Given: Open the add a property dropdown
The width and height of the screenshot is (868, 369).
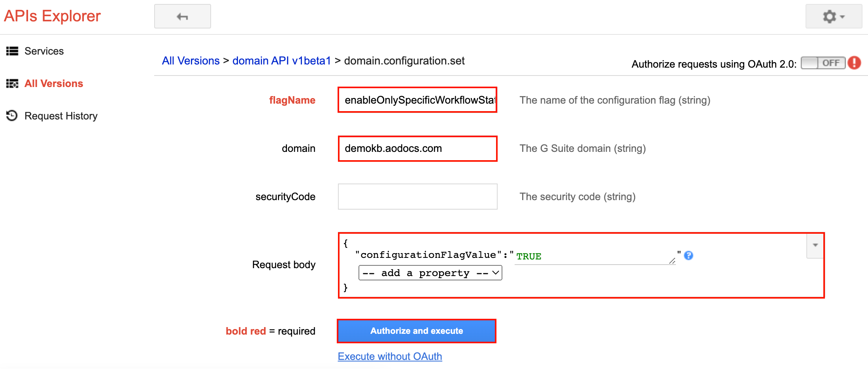Looking at the screenshot, I should [430, 273].
